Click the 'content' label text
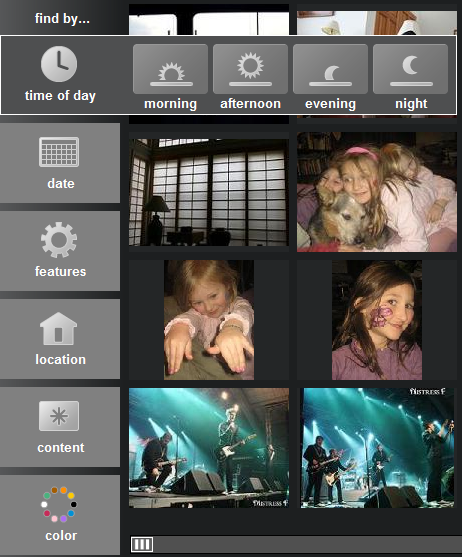The height and width of the screenshot is (557, 462). click(x=61, y=448)
